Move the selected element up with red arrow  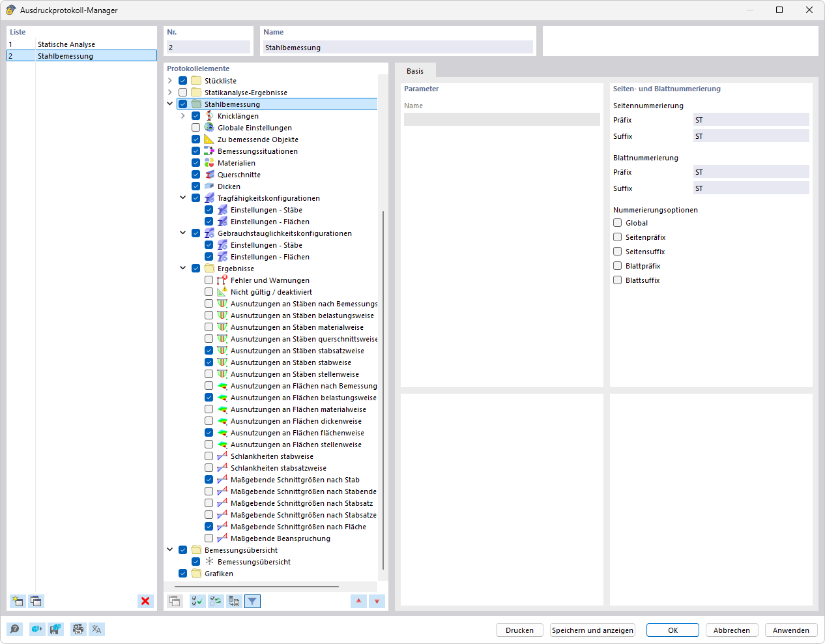point(358,601)
